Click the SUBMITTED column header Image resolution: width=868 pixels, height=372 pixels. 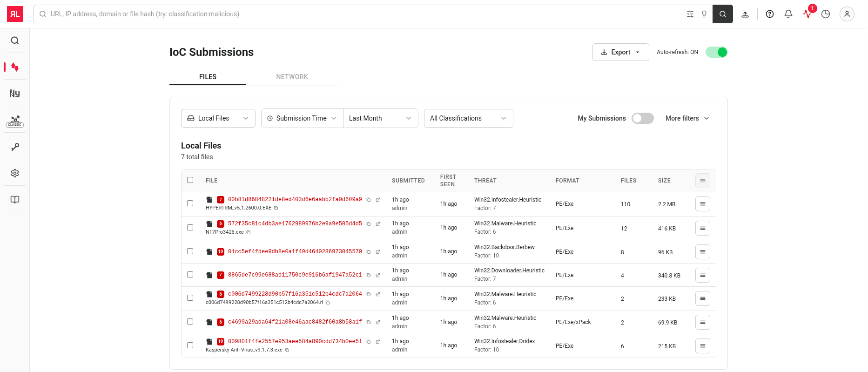pos(408,181)
